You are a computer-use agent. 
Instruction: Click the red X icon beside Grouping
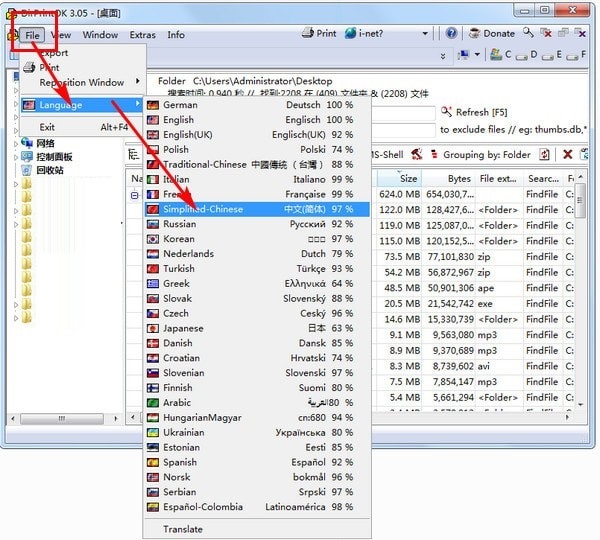(x=567, y=155)
